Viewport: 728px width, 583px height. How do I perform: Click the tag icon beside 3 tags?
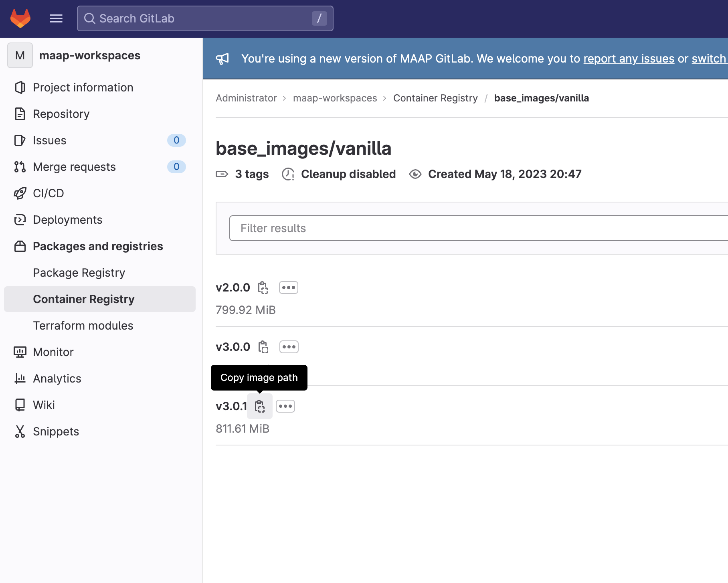(222, 174)
